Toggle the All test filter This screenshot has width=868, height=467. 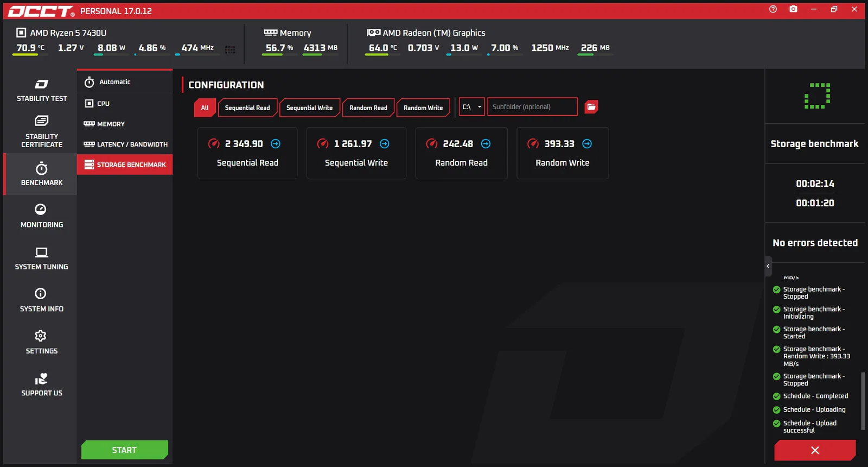205,108
